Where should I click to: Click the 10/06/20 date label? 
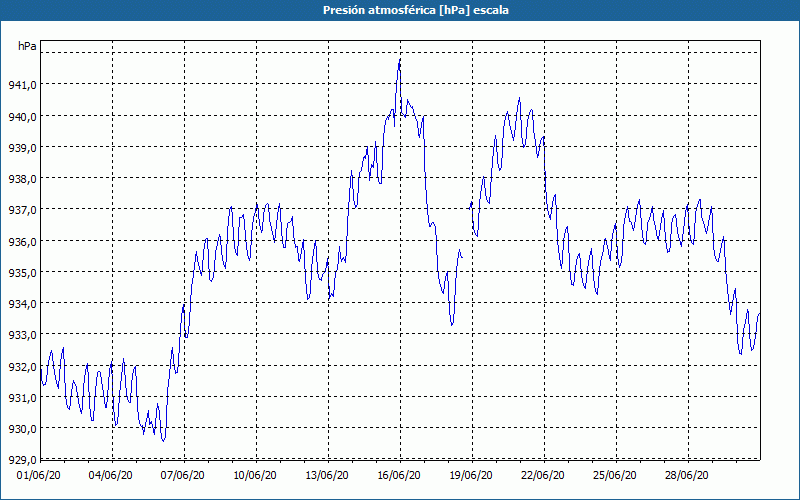click(x=255, y=476)
